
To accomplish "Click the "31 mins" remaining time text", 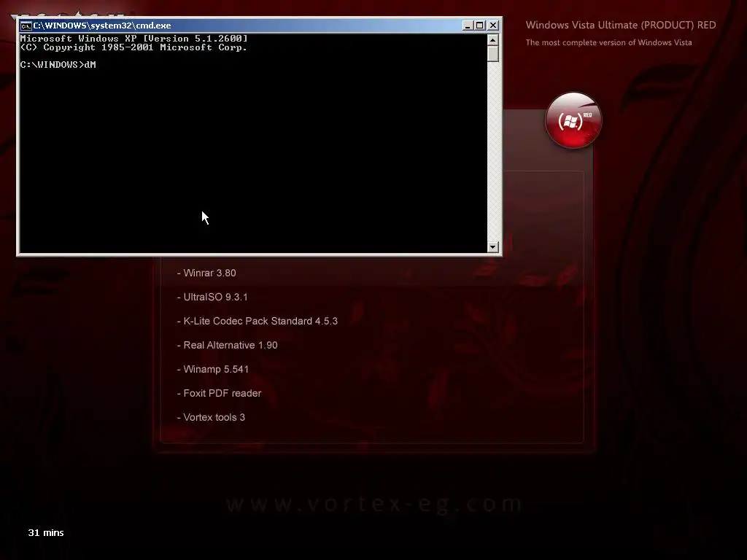I will click(x=46, y=533).
